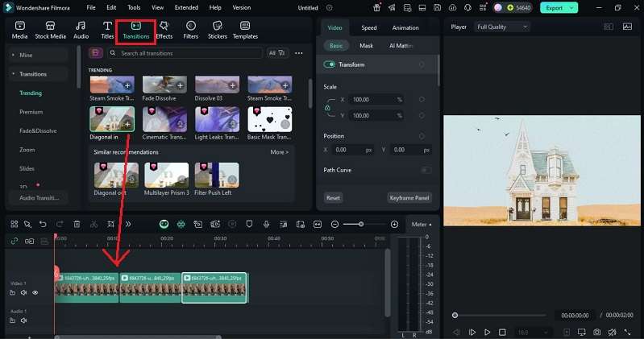
Task: Click the Search all transitions field
Action: point(185,53)
